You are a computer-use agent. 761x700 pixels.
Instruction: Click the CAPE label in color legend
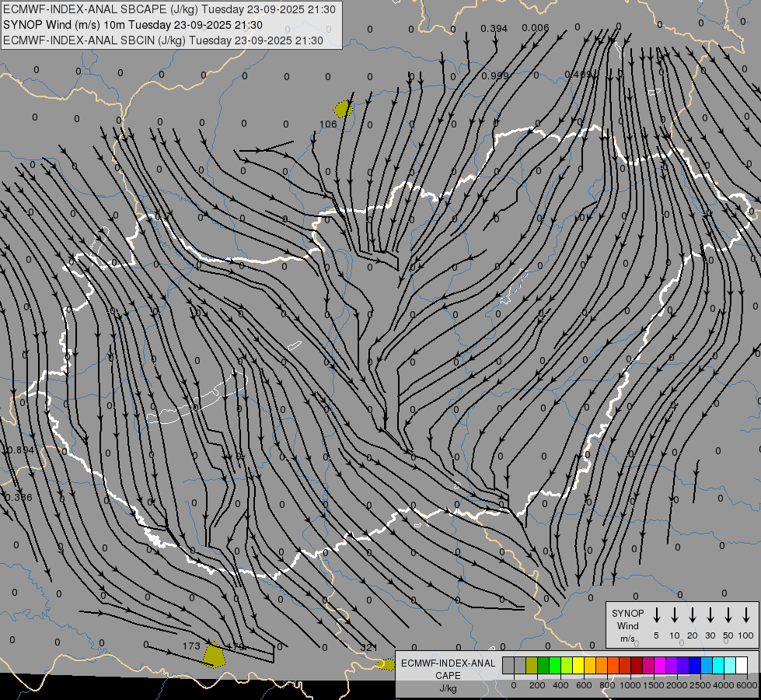coord(448,676)
